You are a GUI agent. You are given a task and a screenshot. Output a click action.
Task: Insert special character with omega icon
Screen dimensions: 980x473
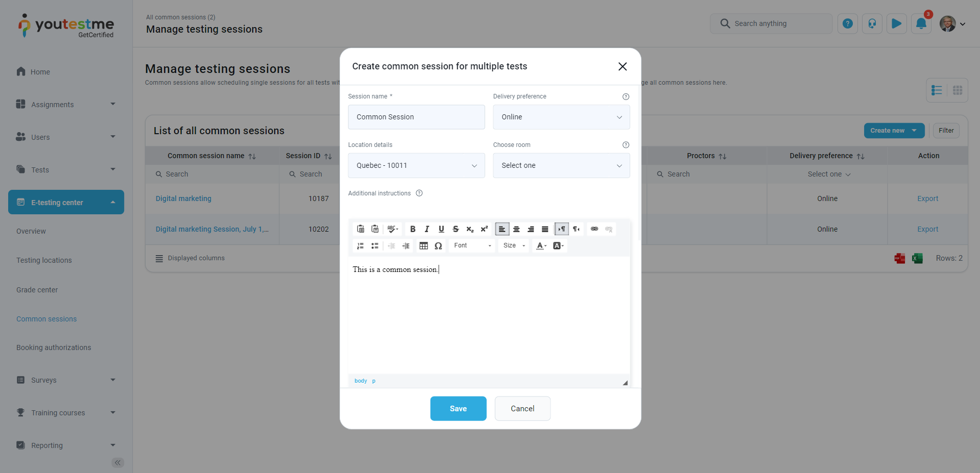(438, 246)
